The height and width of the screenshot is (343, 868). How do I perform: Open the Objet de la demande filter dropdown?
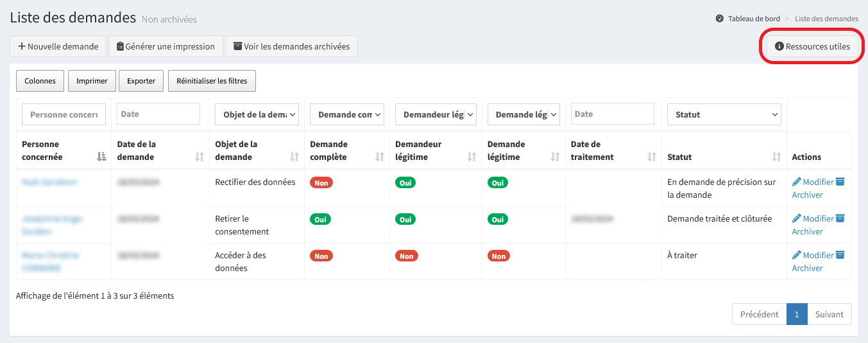[257, 114]
